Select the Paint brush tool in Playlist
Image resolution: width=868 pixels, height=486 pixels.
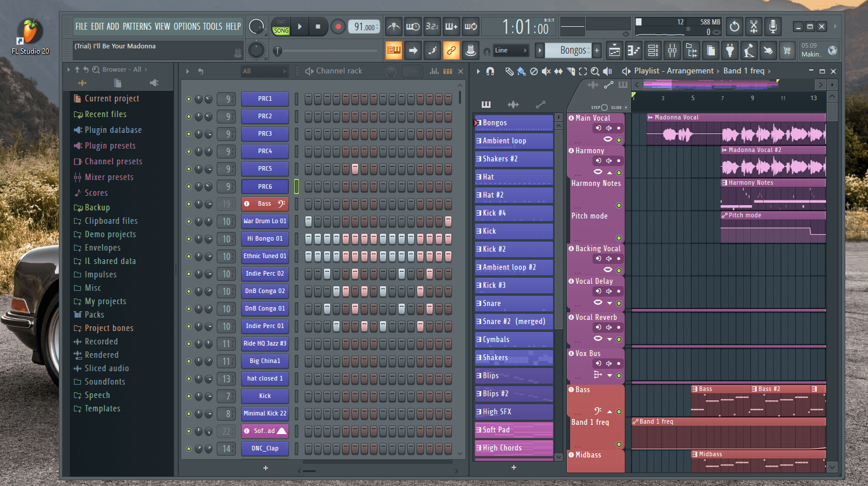click(x=521, y=71)
